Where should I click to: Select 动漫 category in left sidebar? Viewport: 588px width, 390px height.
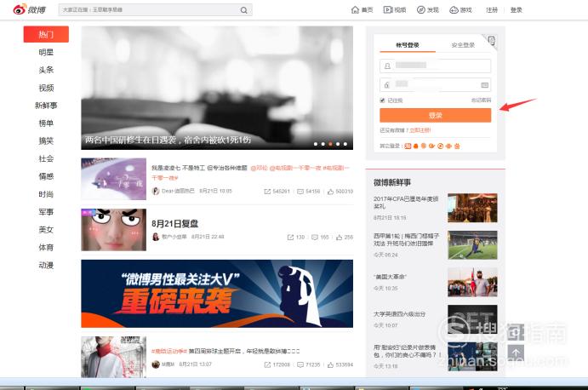(x=46, y=266)
